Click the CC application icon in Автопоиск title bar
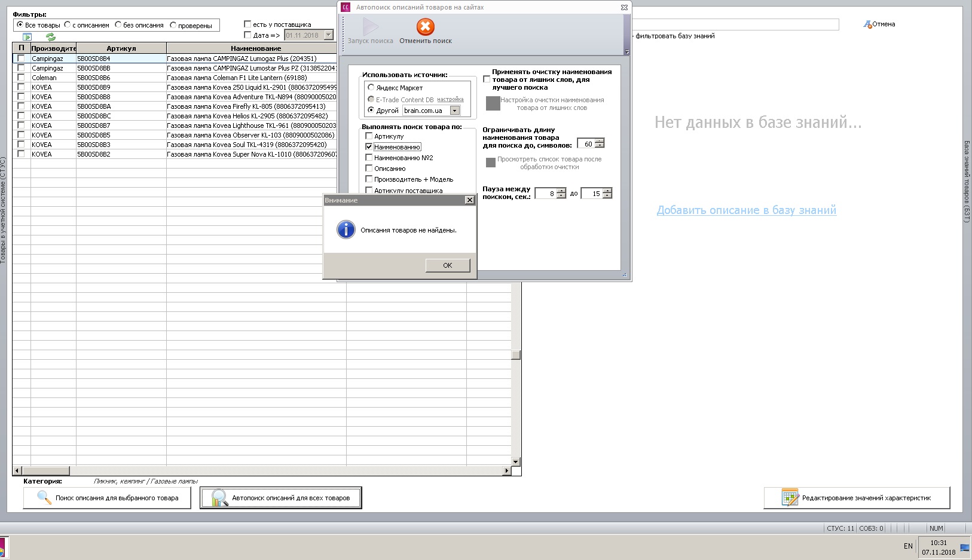Image resolution: width=972 pixels, height=560 pixels. (346, 7)
